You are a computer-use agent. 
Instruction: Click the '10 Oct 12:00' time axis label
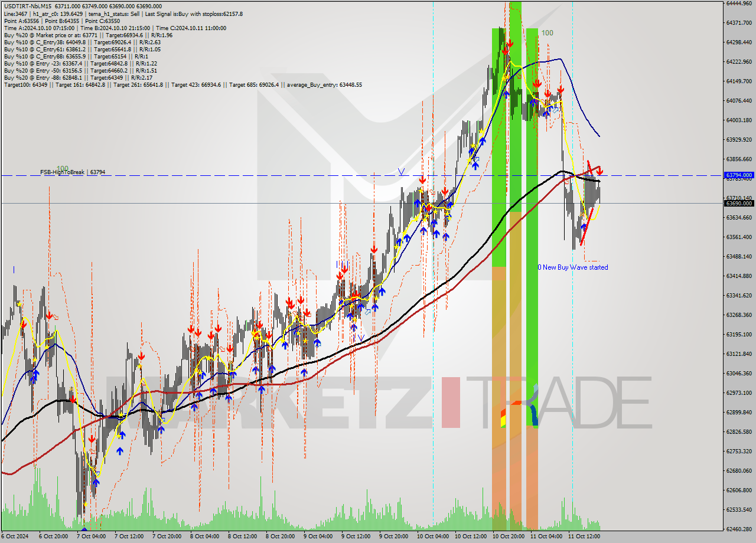470,537
